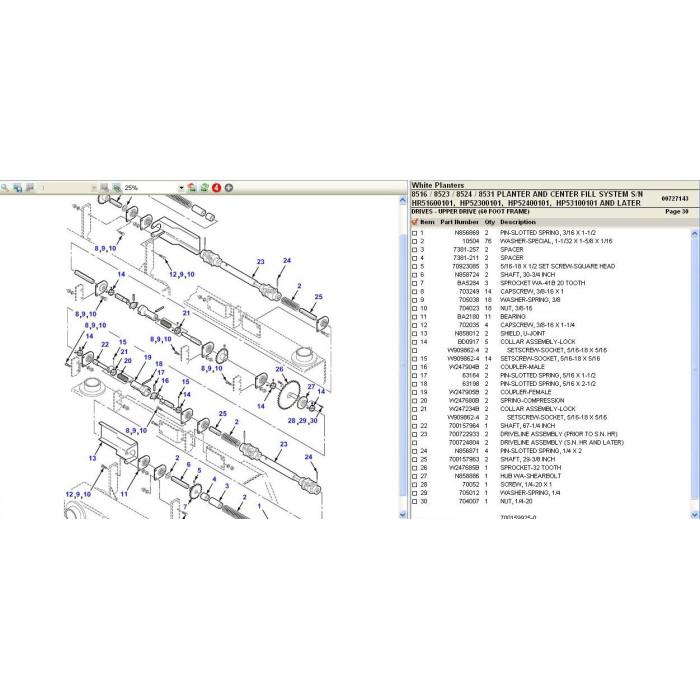Check the box for item 14 collar assembly-lock
The width and height of the screenshot is (700, 700).
pos(414,342)
